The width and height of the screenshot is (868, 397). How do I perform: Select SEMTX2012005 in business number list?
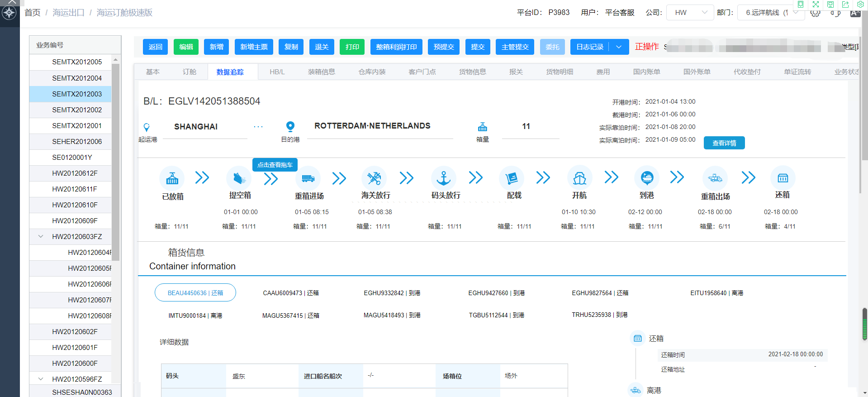[71, 62]
